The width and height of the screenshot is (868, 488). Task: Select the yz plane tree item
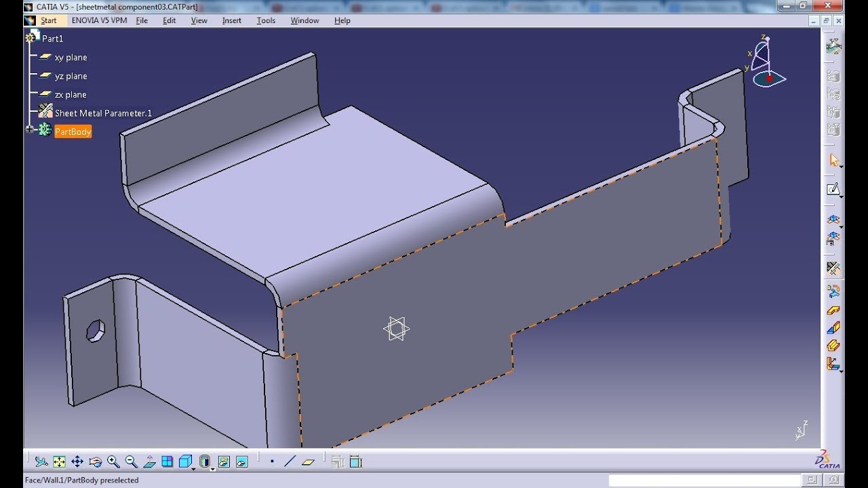[x=71, y=76]
